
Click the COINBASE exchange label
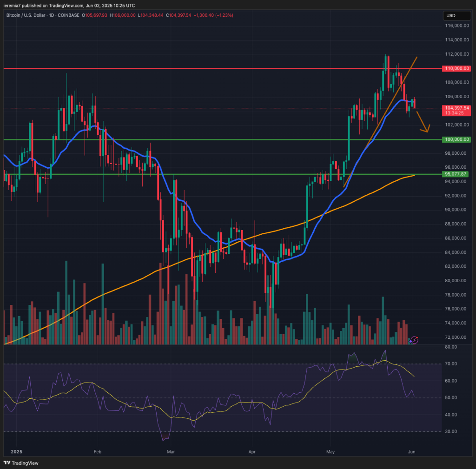pyautogui.click(x=68, y=15)
